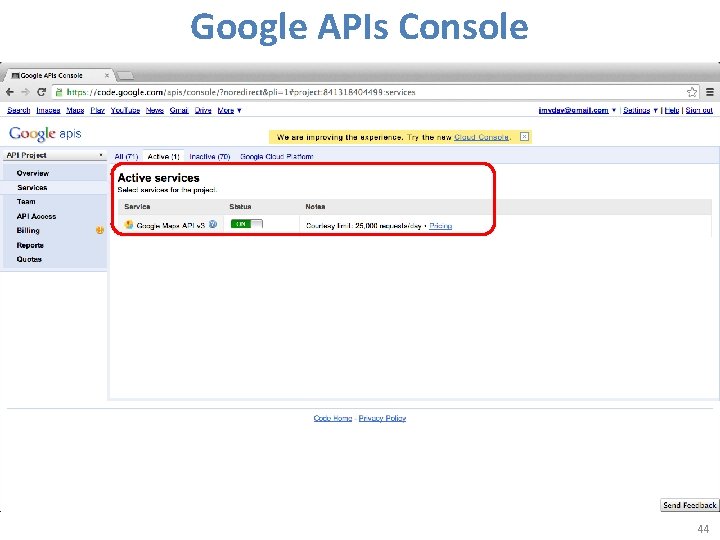Click the Google apis logo

coord(45,134)
